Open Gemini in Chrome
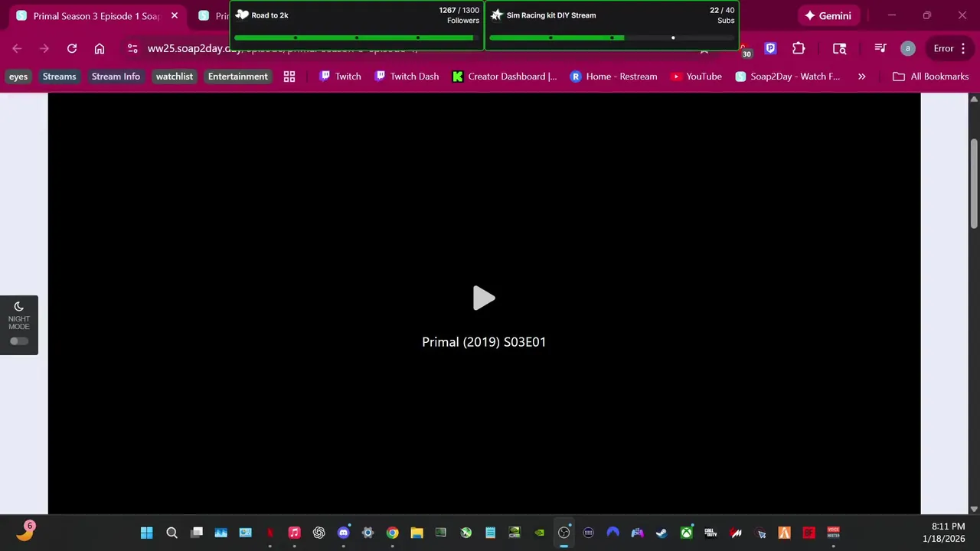This screenshot has height=551, width=980. pyautogui.click(x=828, y=15)
